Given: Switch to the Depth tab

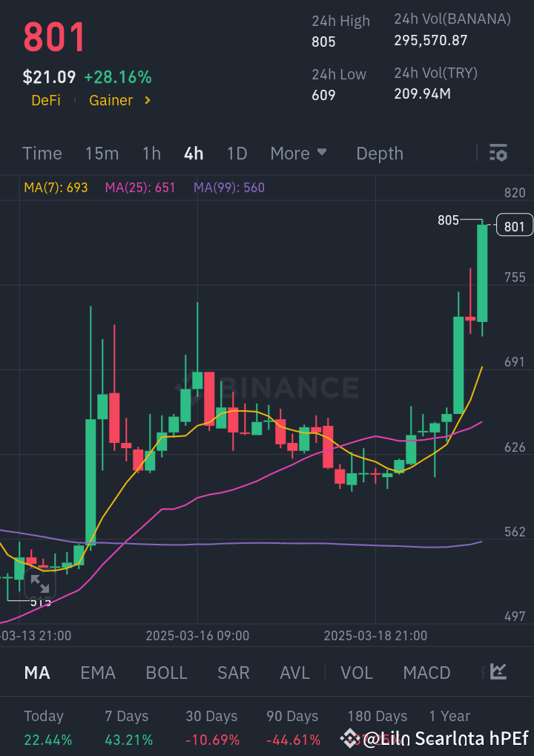Looking at the screenshot, I should point(380,154).
